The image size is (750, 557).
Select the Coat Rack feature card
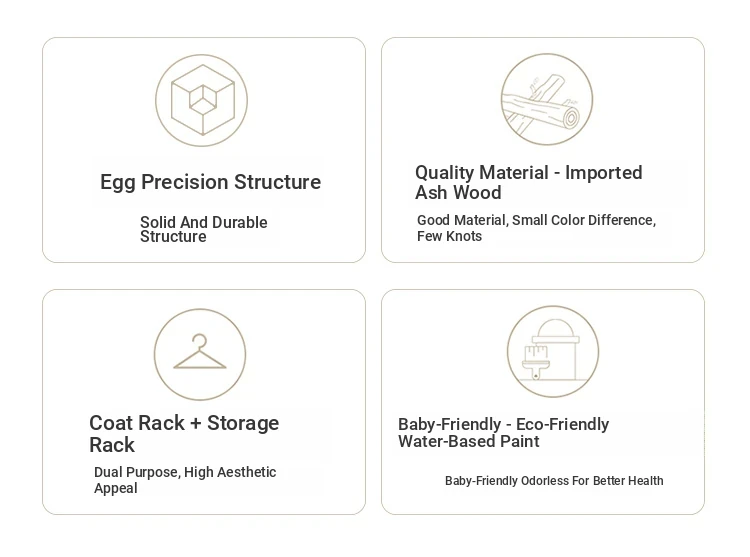point(204,402)
